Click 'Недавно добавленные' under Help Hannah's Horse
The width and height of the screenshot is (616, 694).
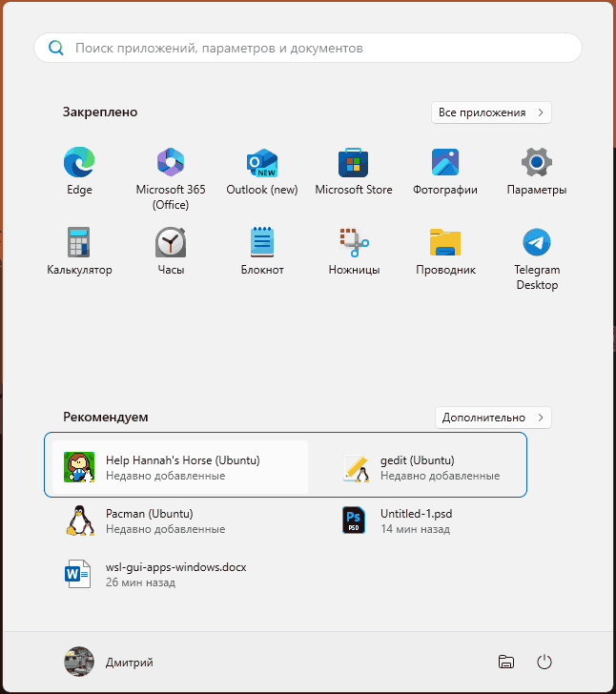click(166, 476)
